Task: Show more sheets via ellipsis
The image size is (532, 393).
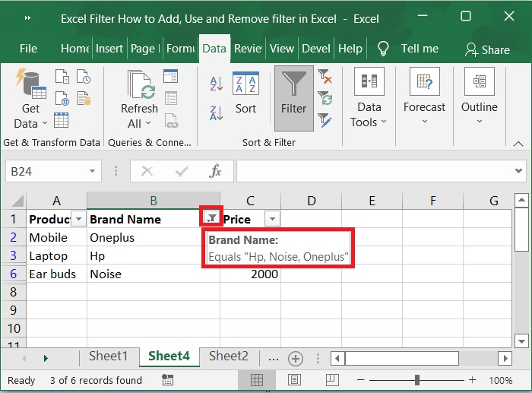Action: tap(274, 358)
